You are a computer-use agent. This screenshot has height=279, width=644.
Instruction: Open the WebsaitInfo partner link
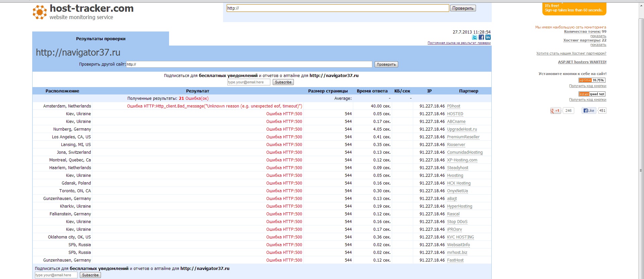pyautogui.click(x=458, y=245)
